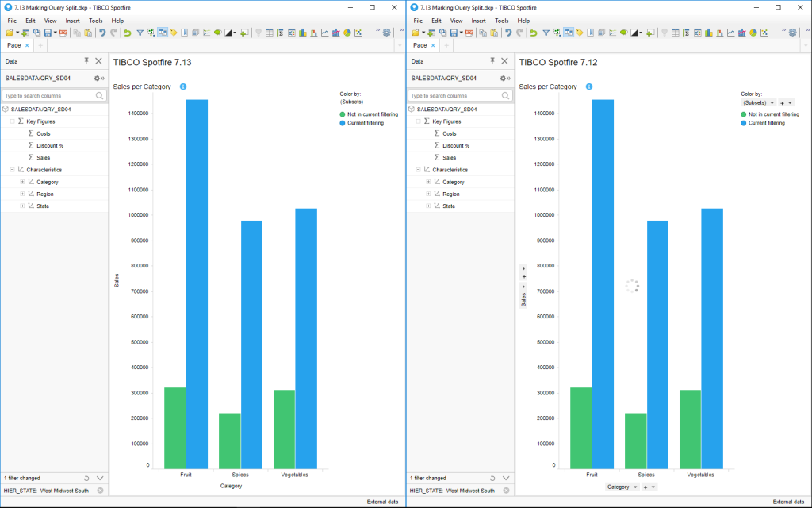This screenshot has width=812, height=508.
Task: Insert a Graphical Table in the 7.12 window
Action: [x=698, y=32]
